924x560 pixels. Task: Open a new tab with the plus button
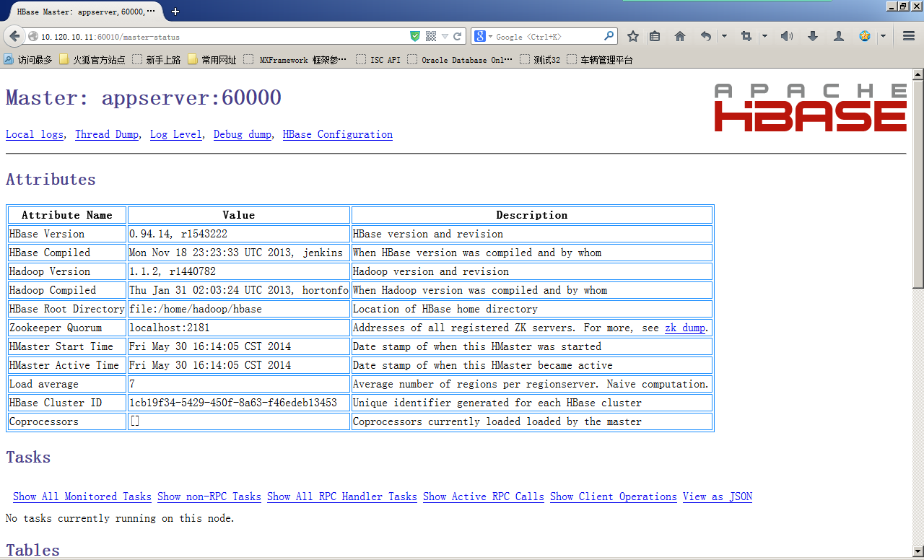pos(175,12)
